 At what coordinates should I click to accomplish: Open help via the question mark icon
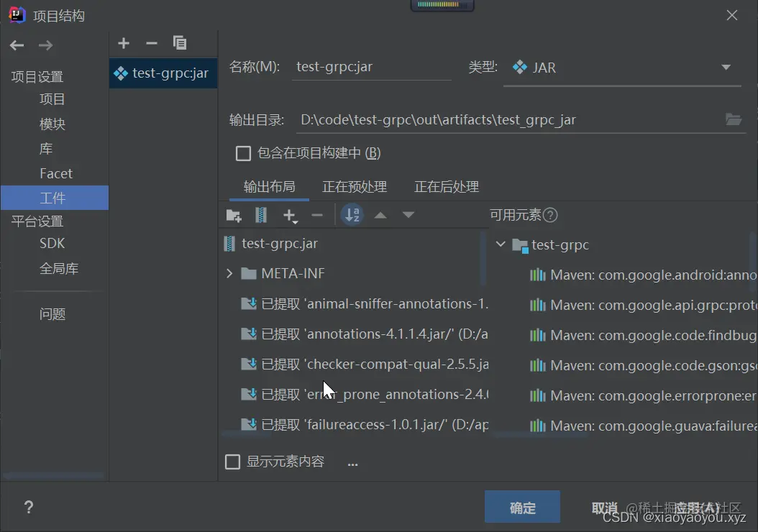point(28,507)
